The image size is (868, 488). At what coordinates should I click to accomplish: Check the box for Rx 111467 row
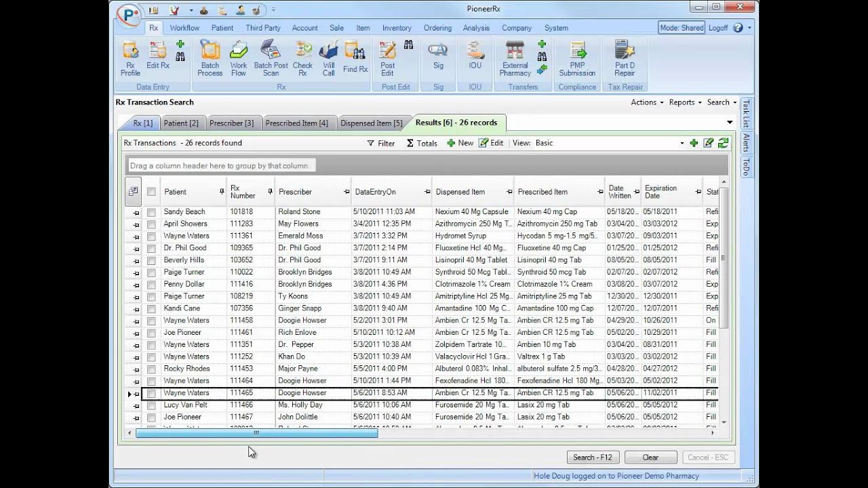click(151, 418)
